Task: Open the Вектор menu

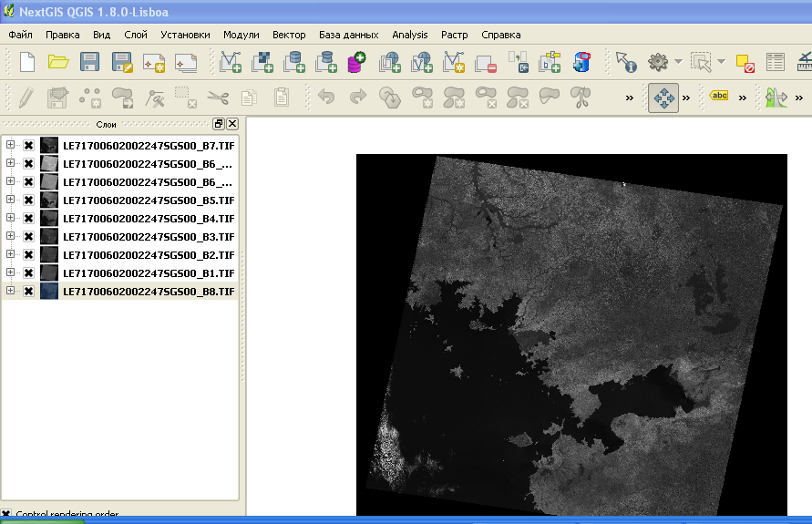Action: click(289, 35)
